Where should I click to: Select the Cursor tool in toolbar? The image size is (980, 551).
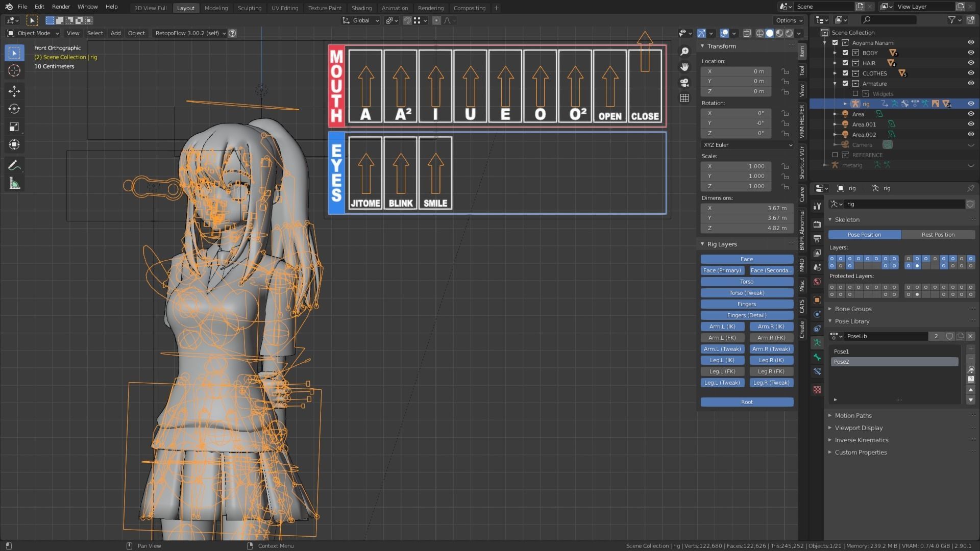point(14,71)
